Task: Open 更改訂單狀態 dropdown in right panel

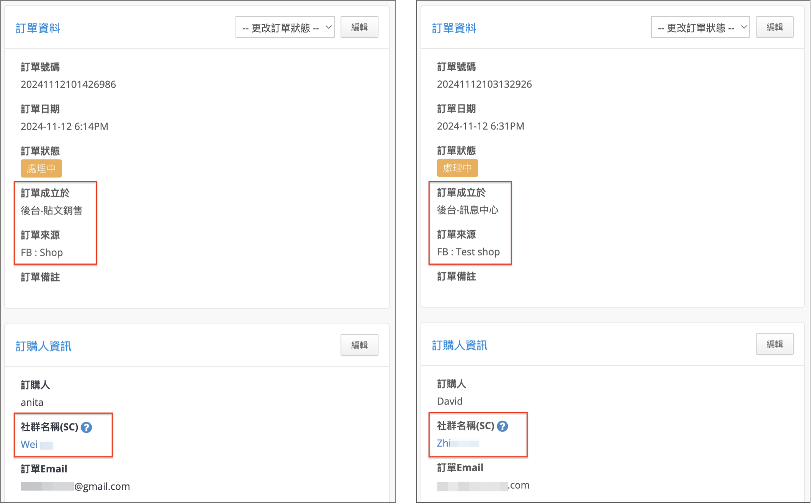Action: (701, 27)
